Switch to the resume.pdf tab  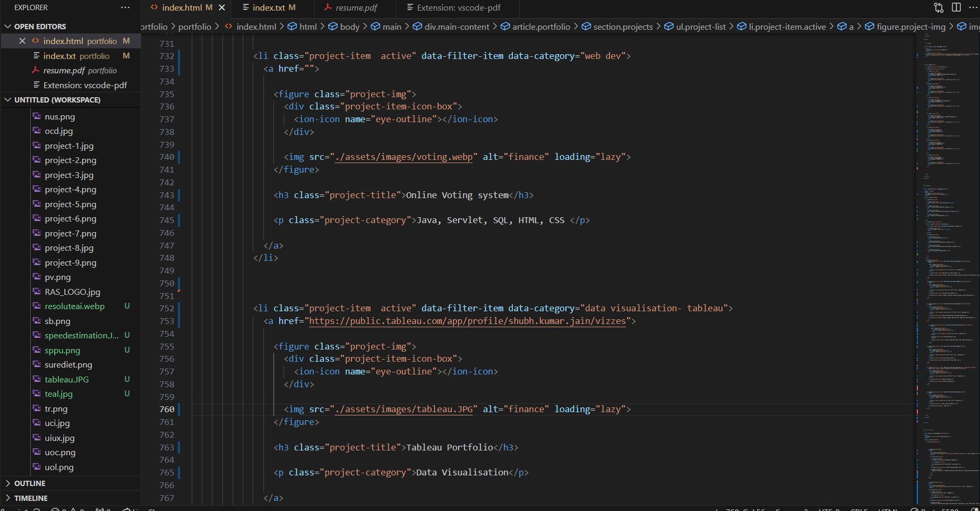pos(356,7)
